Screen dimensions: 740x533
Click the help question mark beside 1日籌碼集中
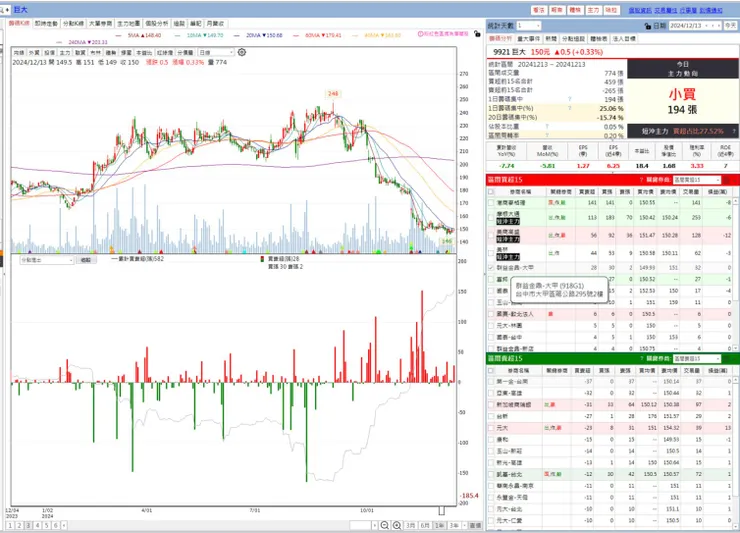[570, 99]
